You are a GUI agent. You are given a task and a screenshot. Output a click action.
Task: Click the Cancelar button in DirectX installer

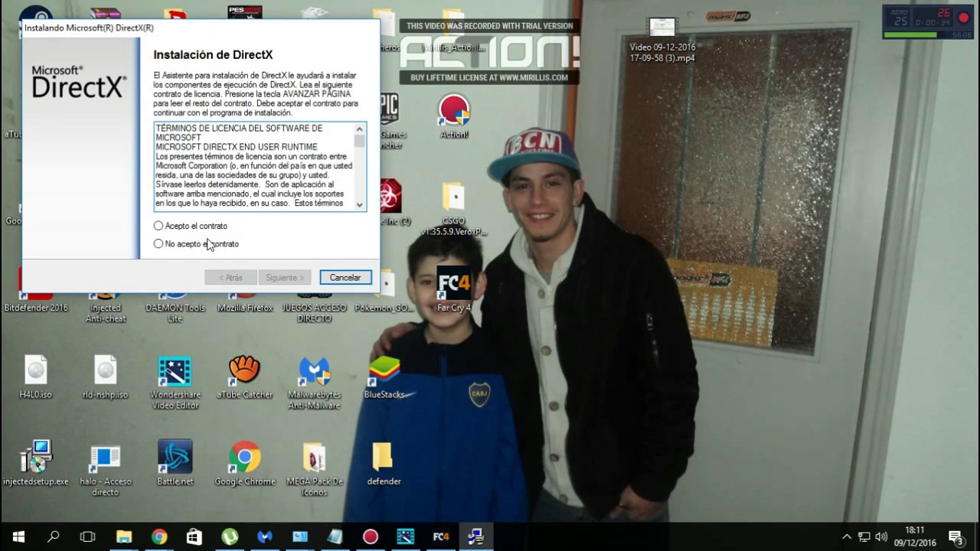345,277
